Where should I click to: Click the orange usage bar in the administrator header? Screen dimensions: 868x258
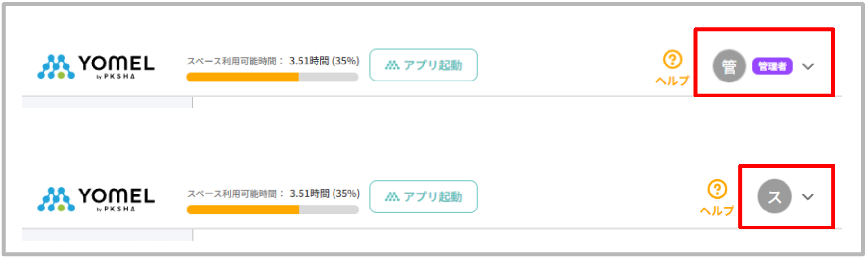(242, 77)
